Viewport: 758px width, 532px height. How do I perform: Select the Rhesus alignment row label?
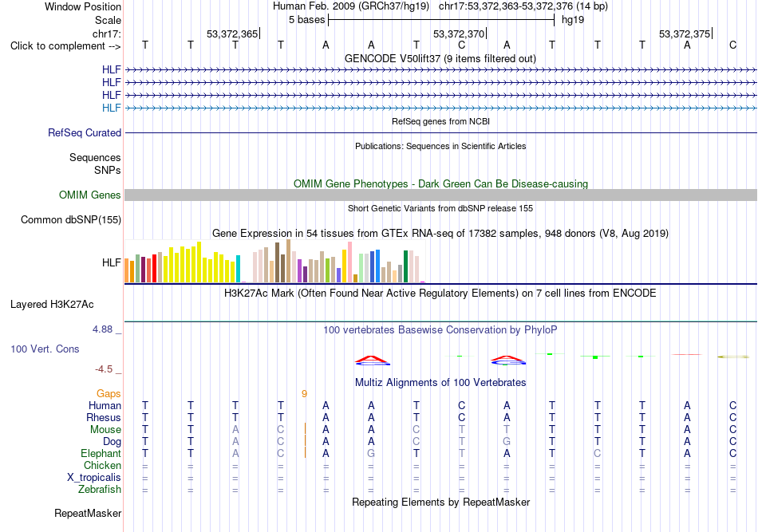[x=104, y=417]
